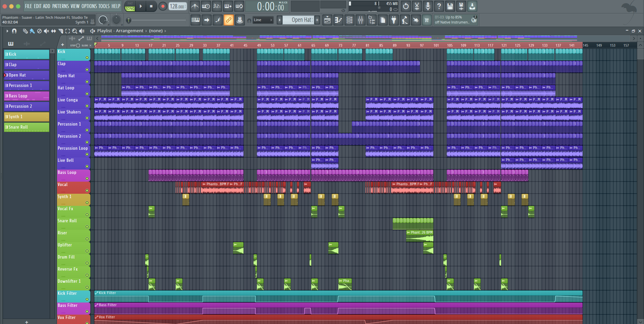
Task: Mute the Kick track via its green dot
Action: coord(87,58)
